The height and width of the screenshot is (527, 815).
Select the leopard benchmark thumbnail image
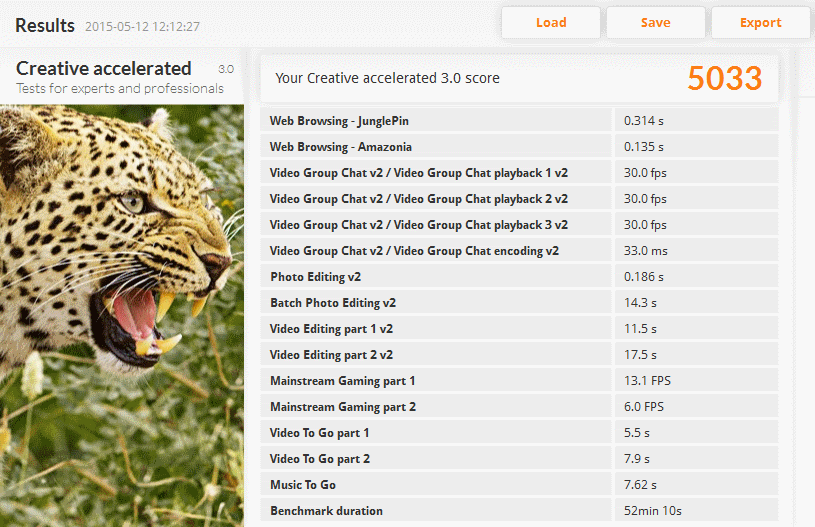[122, 315]
